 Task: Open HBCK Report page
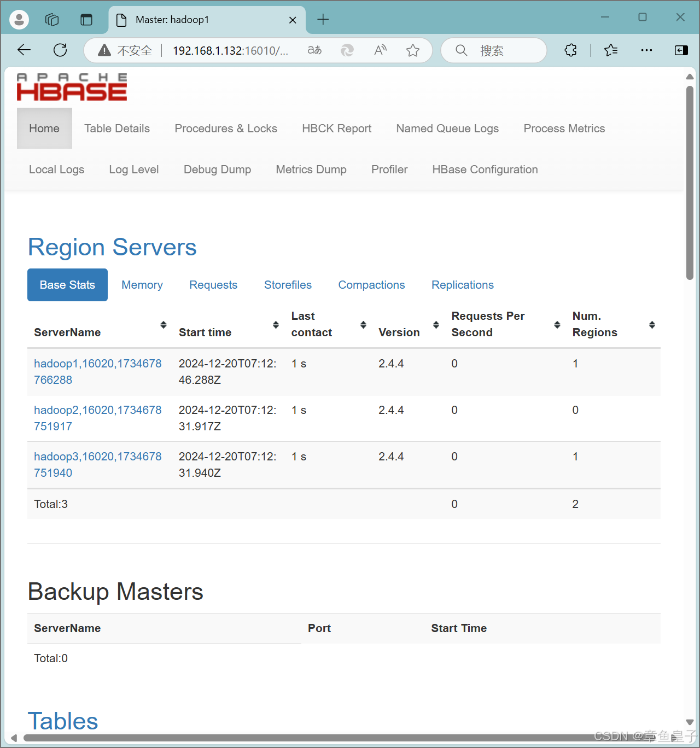(x=337, y=128)
